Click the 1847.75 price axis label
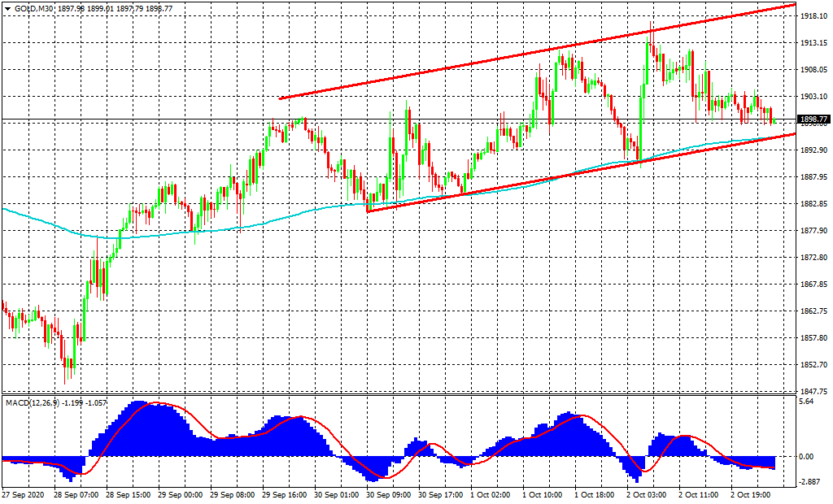 click(x=813, y=391)
